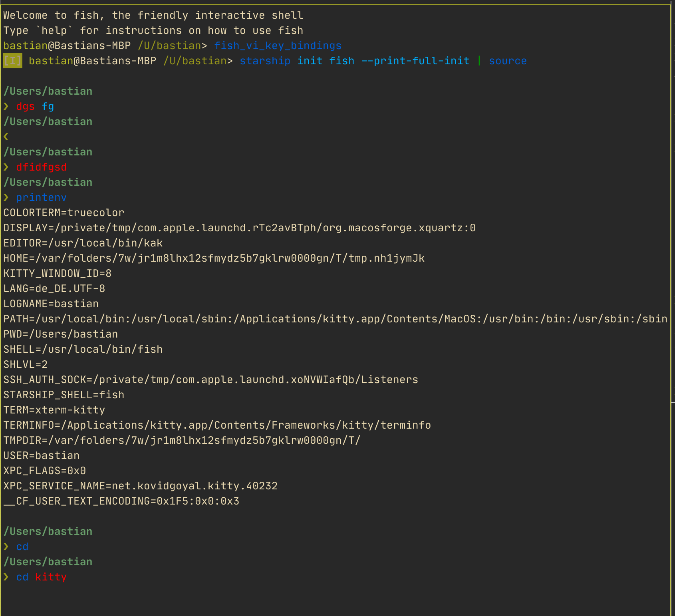Click the SHELL=/usr/local/bin/fish line
The height and width of the screenshot is (616, 675).
tap(83, 349)
